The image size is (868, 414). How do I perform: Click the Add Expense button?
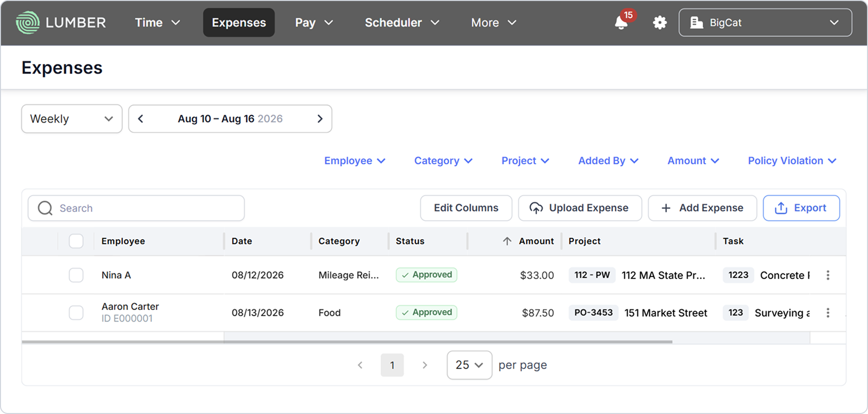pyautogui.click(x=702, y=208)
